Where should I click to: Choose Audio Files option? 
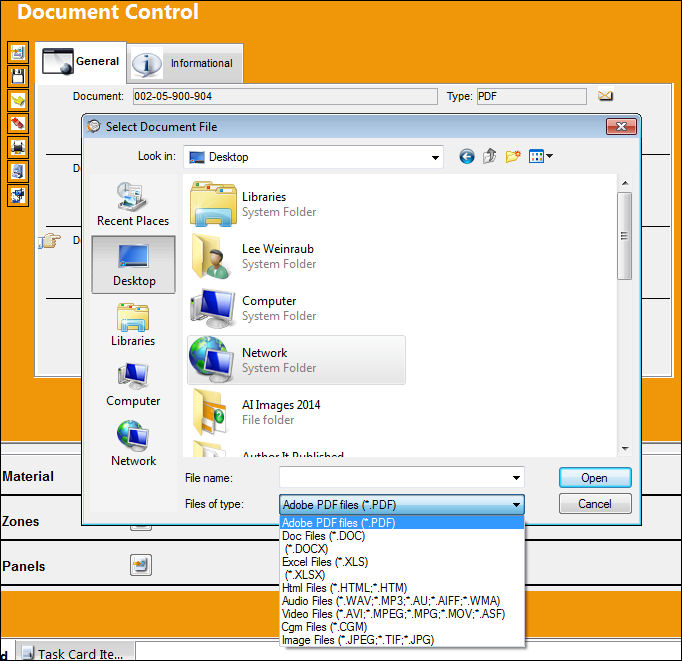tap(402, 601)
